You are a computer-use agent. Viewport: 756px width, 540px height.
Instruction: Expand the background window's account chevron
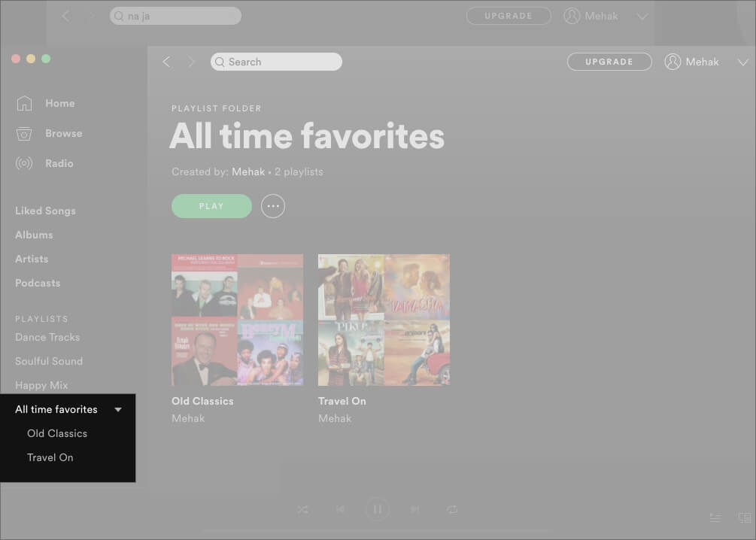(642, 17)
